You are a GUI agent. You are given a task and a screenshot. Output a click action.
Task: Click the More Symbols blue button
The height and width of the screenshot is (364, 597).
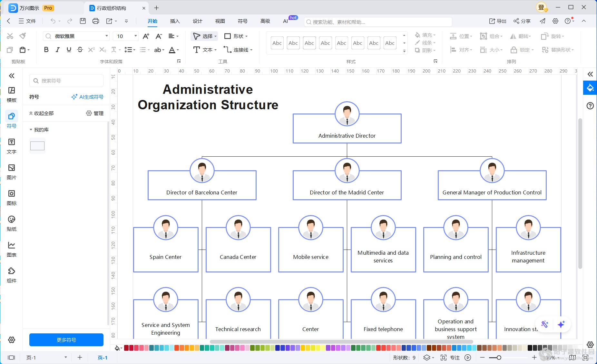click(x=66, y=340)
